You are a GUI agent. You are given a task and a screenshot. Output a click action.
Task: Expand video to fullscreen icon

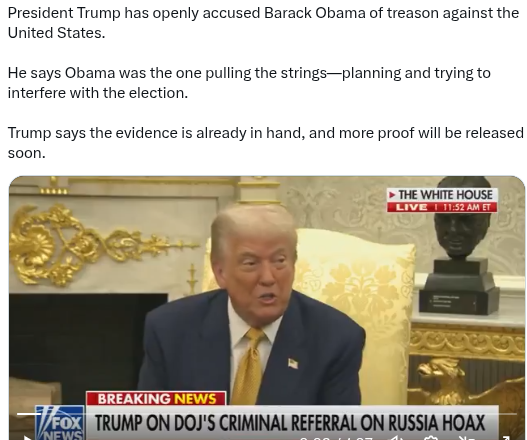506,438
